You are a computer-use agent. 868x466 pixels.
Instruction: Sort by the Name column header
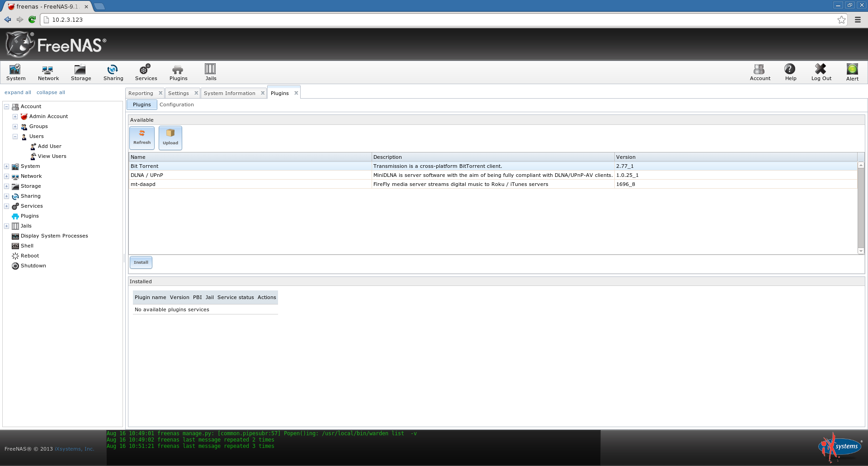tap(250, 157)
